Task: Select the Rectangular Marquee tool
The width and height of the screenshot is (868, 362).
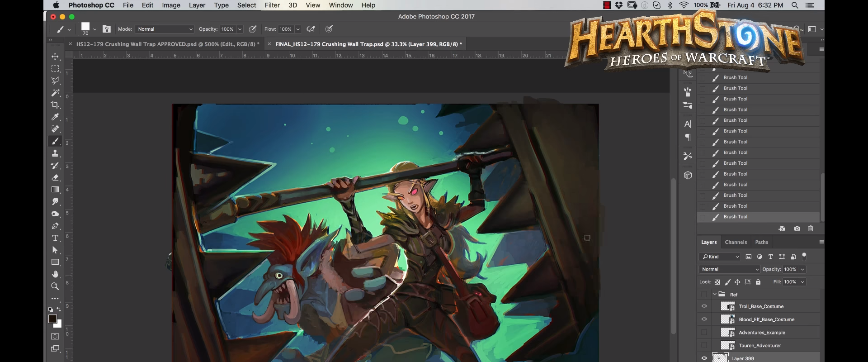Action: [55, 69]
